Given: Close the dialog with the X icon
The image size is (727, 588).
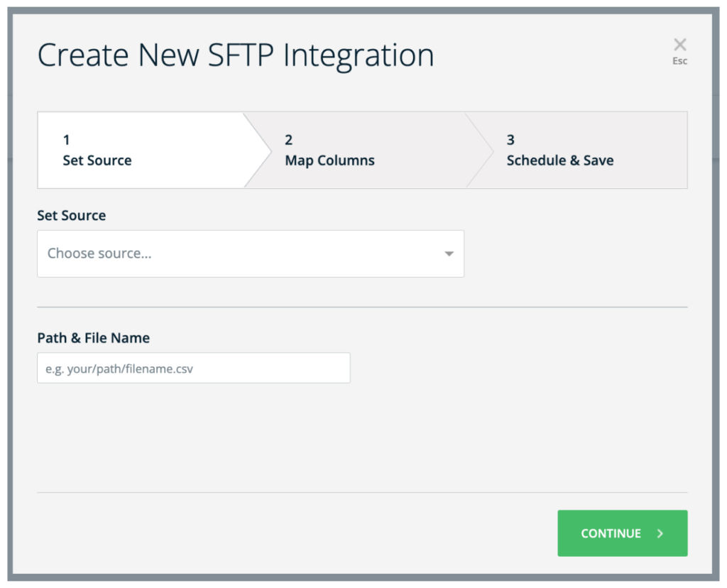Looking at the screenshot, I should 679,45.
